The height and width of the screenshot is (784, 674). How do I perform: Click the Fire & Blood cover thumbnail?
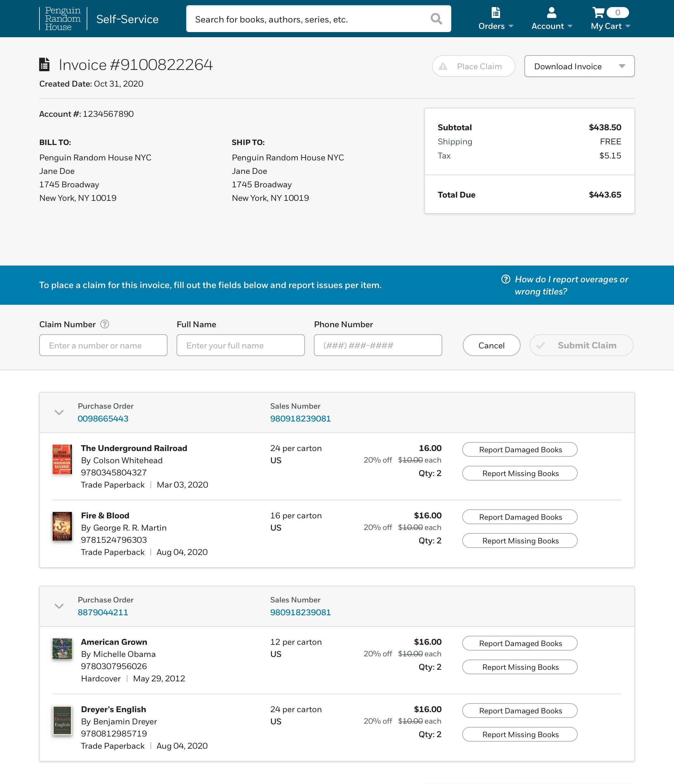coord(62,526)
